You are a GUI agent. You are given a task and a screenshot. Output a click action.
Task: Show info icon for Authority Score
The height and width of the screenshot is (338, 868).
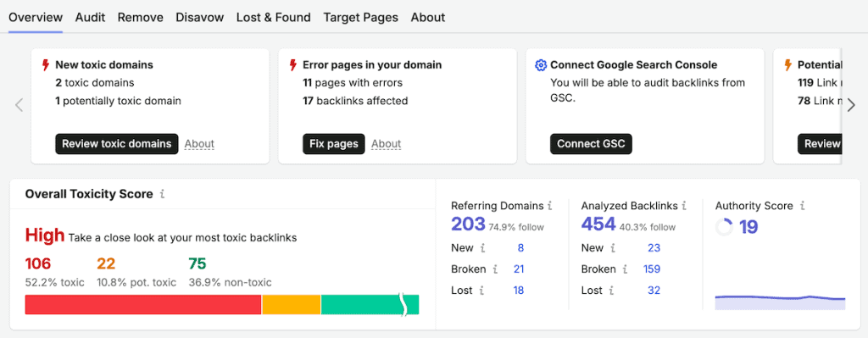coord(802,206)
